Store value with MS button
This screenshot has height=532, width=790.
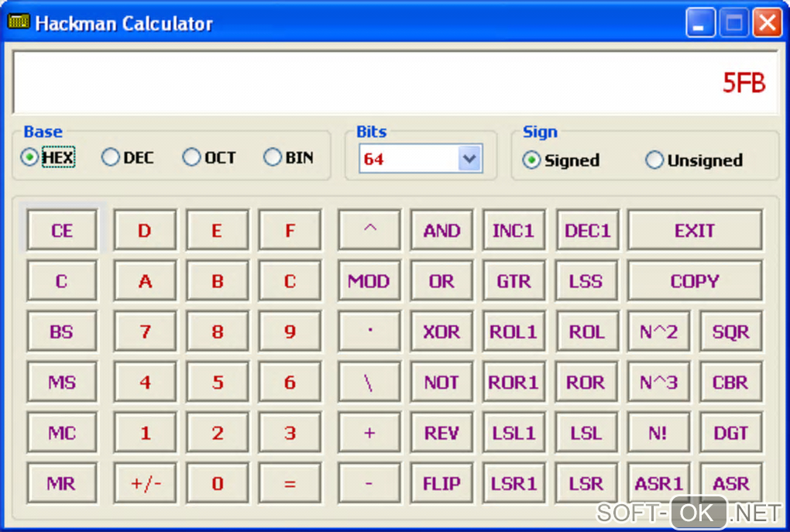click(x=62, y=382)
